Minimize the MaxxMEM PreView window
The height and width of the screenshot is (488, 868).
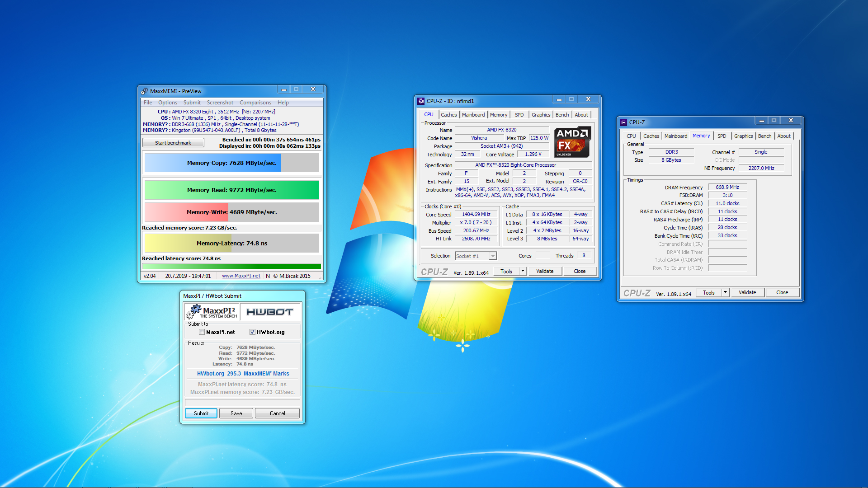(284, 89)
